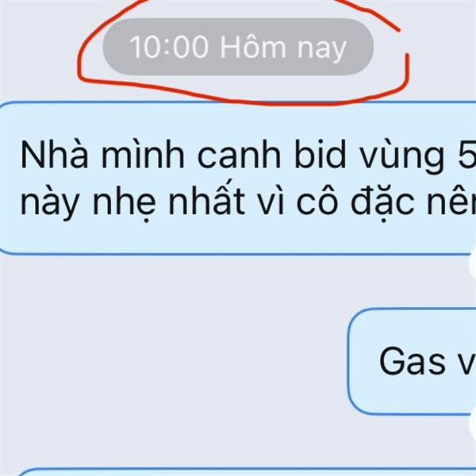The height and width of the screenshot is (476, 476).
Task: Click the words "này nhẹ nhất" on the second line
Action: pos(132,202)
